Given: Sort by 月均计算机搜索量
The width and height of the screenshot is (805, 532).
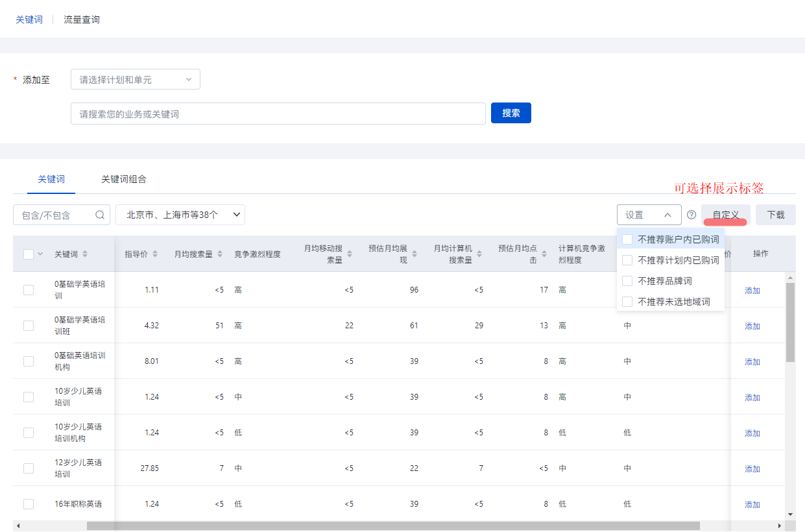Looking at the screenshot, I should (479, 254).
